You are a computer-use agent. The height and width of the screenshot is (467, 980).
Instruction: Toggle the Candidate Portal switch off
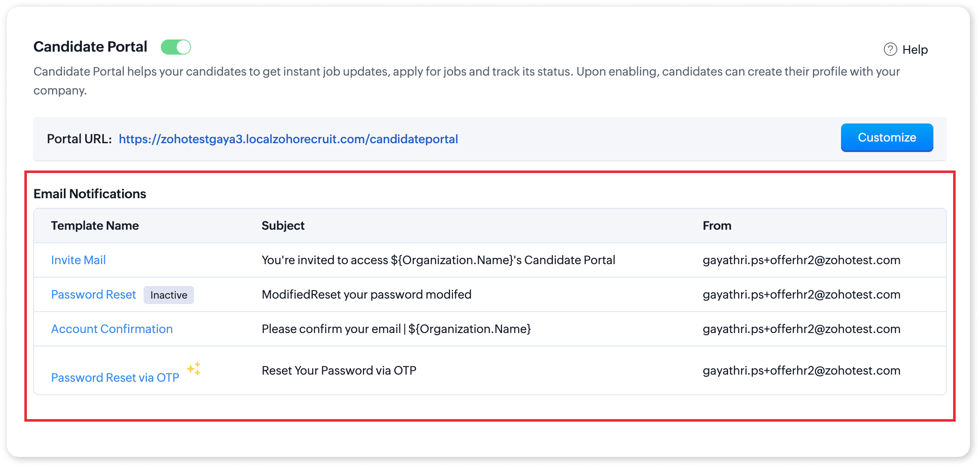click(x=176, y=47)
